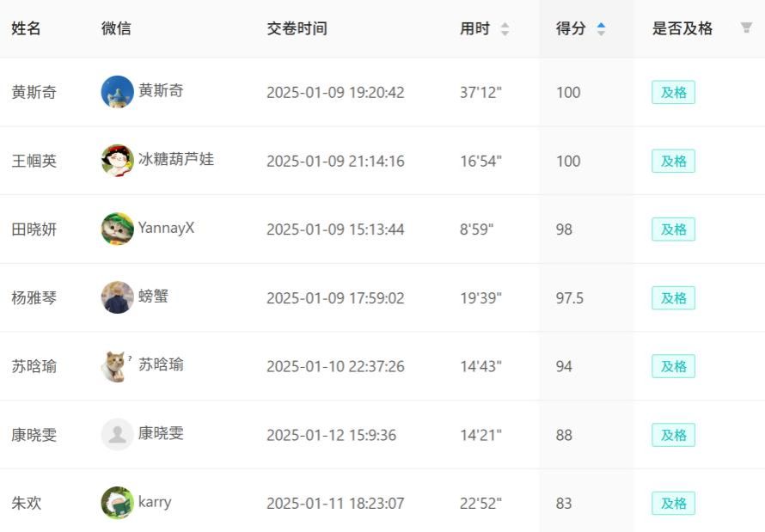Viewport: 765px width, 532px height.
Task: Open the 是否及格 filter funnel
Action: point(746,28)
